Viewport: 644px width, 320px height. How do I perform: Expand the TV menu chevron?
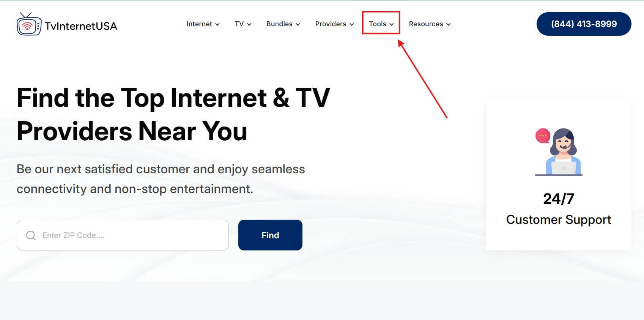[249, 24]
